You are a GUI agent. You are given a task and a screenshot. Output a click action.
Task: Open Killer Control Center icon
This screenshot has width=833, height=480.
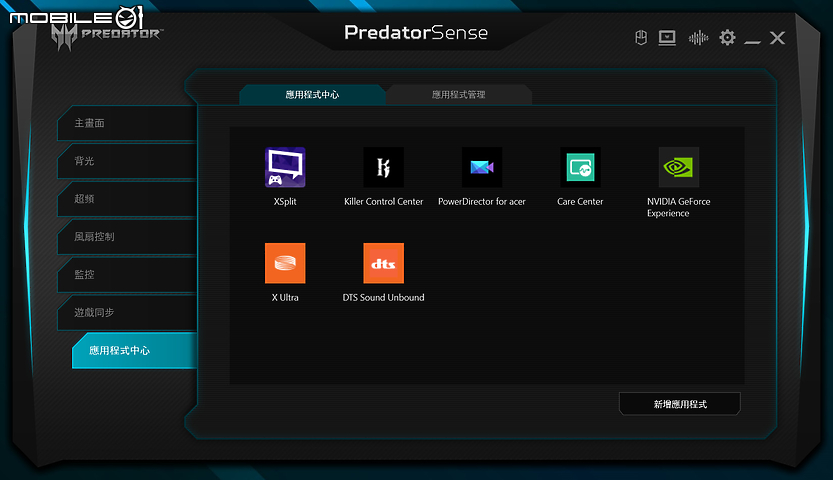384,167
